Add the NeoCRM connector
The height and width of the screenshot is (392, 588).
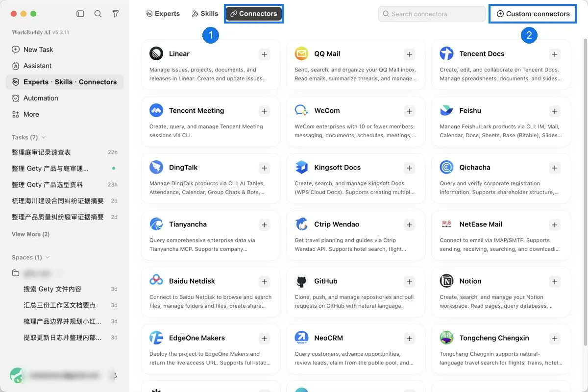click(410, 339)
